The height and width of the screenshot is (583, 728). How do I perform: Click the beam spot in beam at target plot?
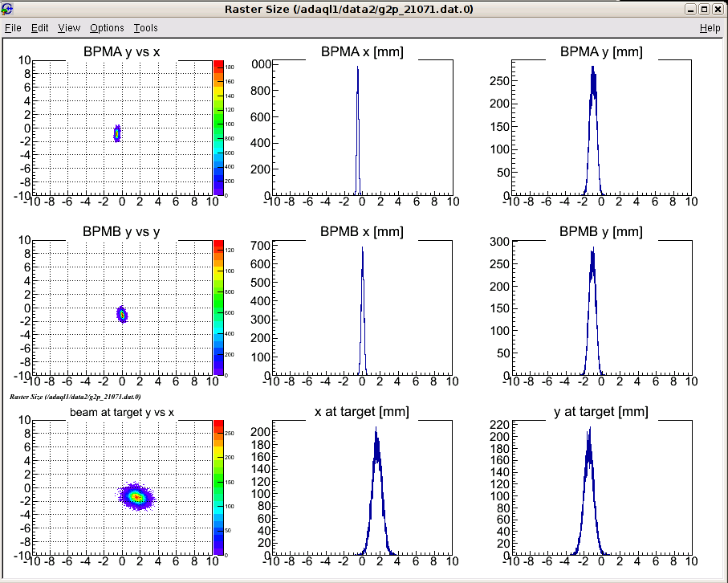tap(136, 496)
